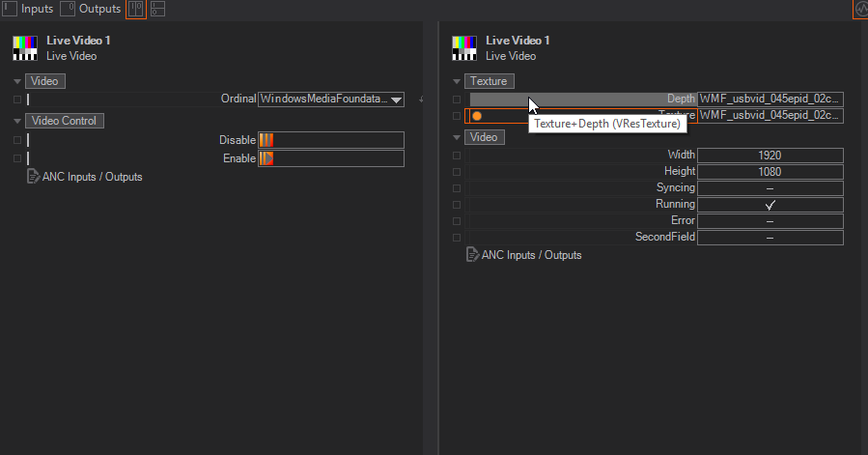Click the Inputs view icon

click(x=10, y=9)
